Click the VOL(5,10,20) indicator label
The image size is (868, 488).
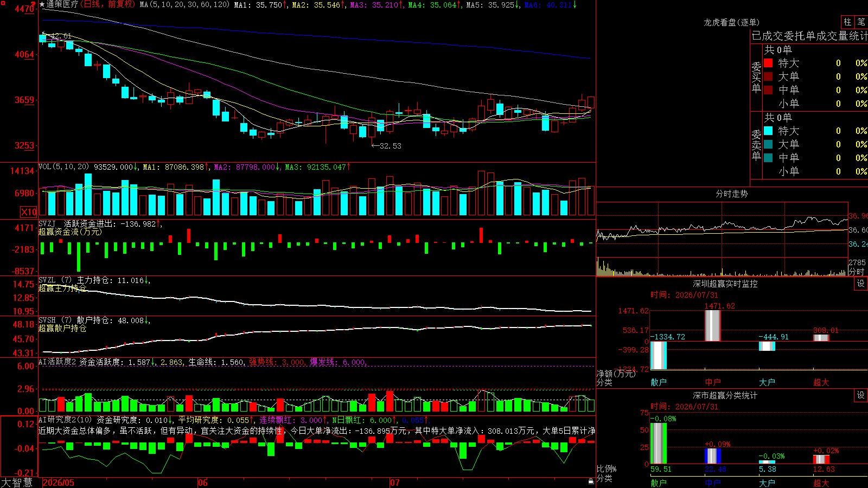(64, 167)
